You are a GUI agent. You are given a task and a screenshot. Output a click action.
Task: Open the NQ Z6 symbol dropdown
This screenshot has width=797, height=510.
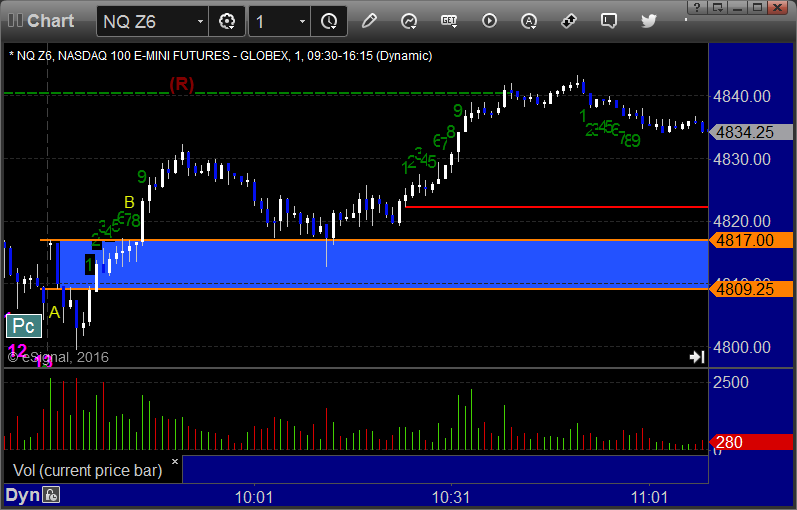pos(200,21)
